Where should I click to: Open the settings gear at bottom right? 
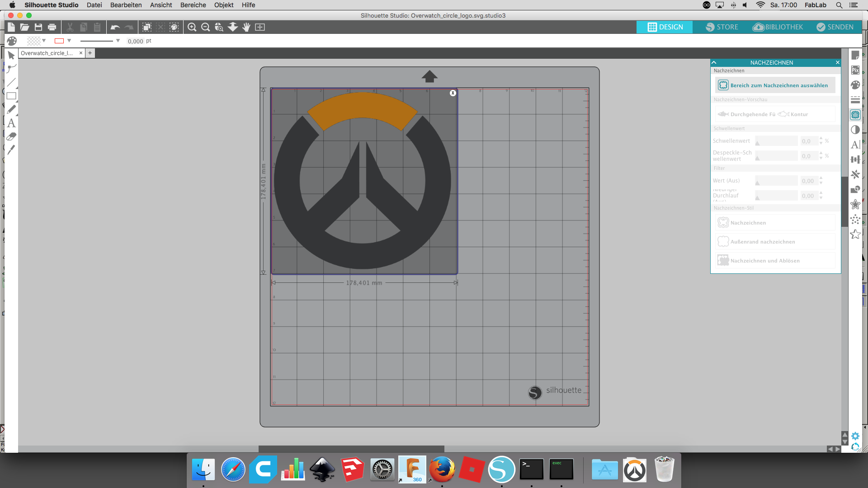tap(855, 436)
